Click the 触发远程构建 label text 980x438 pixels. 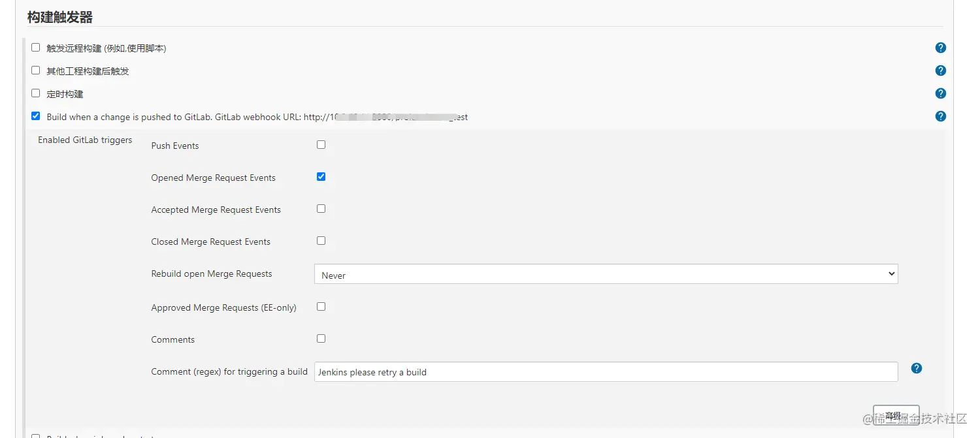pyautogui.click(x=106, y=48)
